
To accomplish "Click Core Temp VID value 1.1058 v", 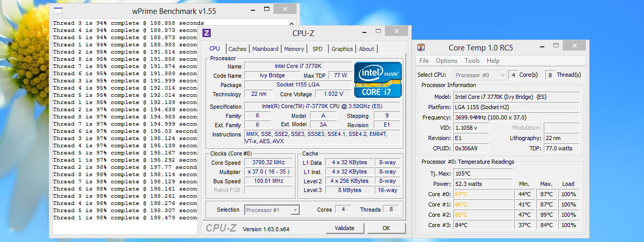I will coord(471,128).
